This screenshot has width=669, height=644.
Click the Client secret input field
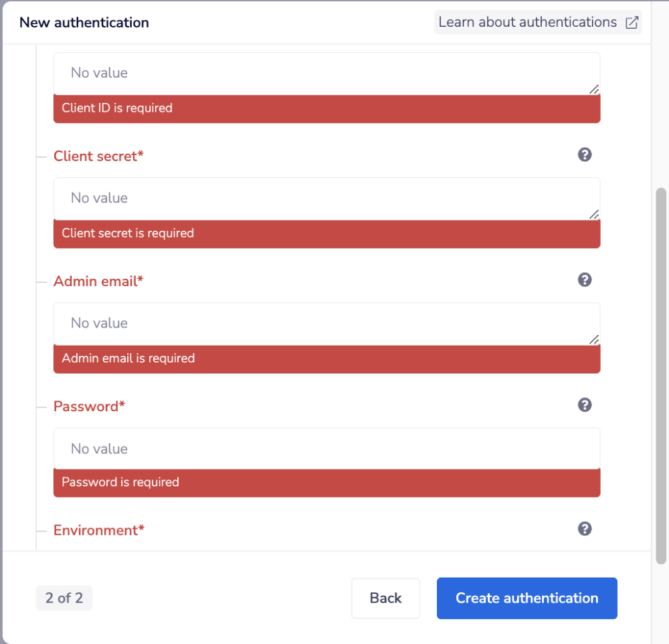tap(326, 197)
